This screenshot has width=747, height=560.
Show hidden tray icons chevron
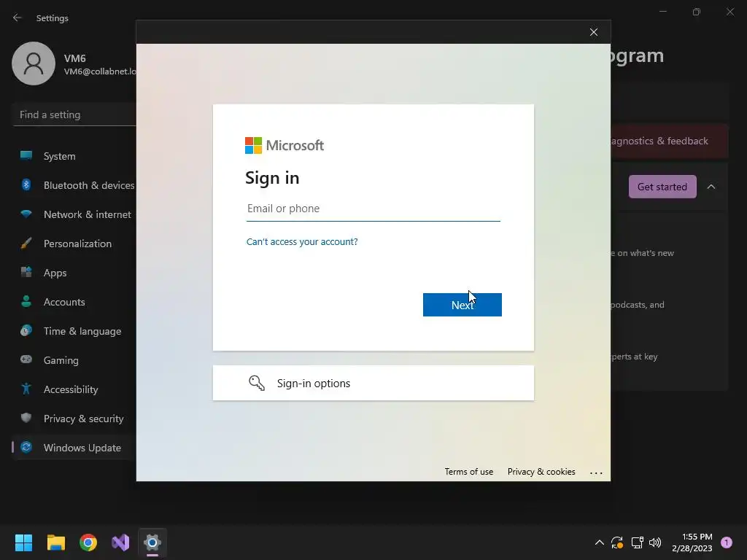pyautogui.click(x=600, y=542)
